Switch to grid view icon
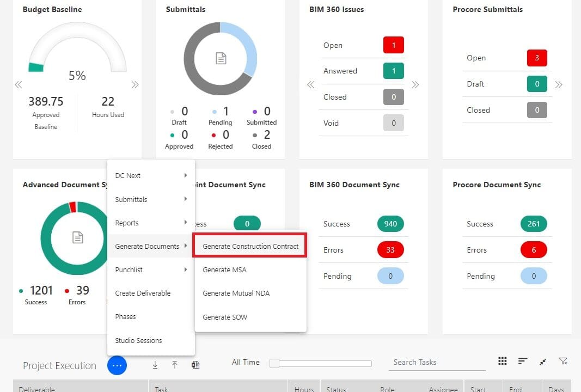This screenshot has width=581, height=392. pyautogui.click(x=503, y=362)
